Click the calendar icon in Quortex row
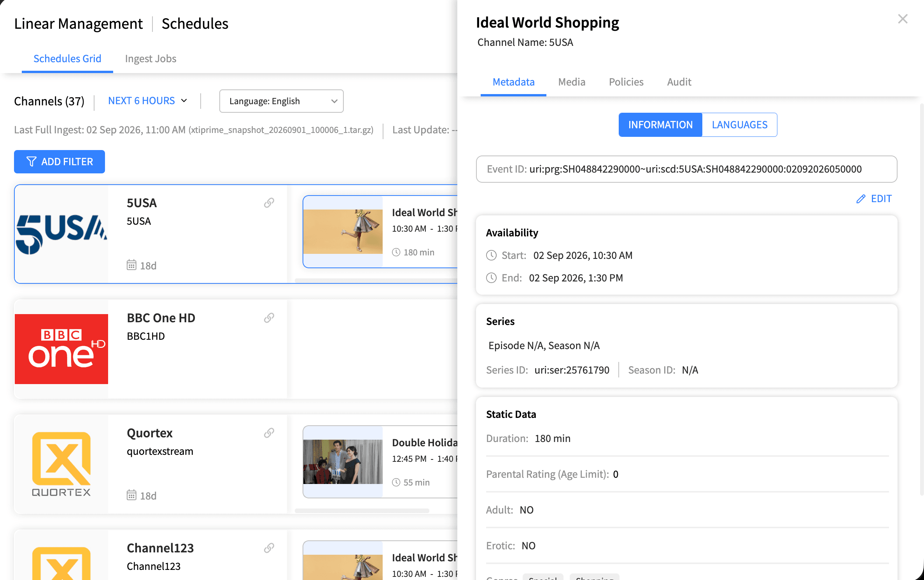This screenshot has height=580, width=924. (x=131, y=495)
